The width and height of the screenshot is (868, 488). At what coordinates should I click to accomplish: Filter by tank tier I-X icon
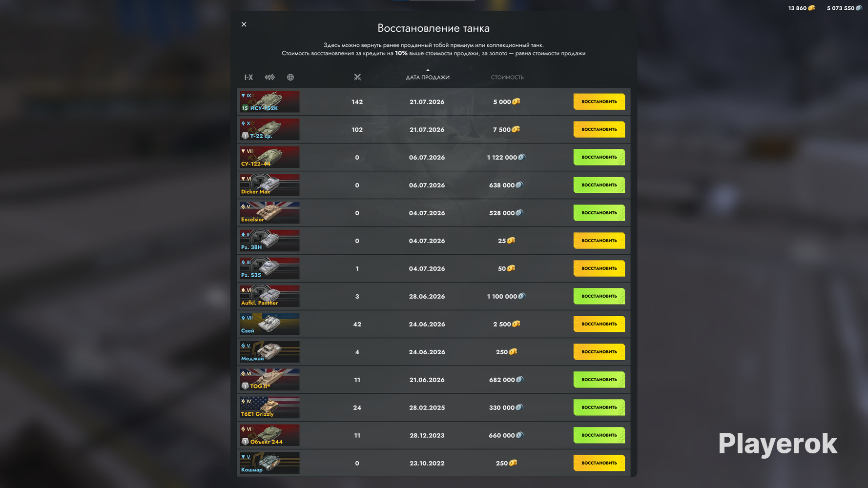pos(248,77)
